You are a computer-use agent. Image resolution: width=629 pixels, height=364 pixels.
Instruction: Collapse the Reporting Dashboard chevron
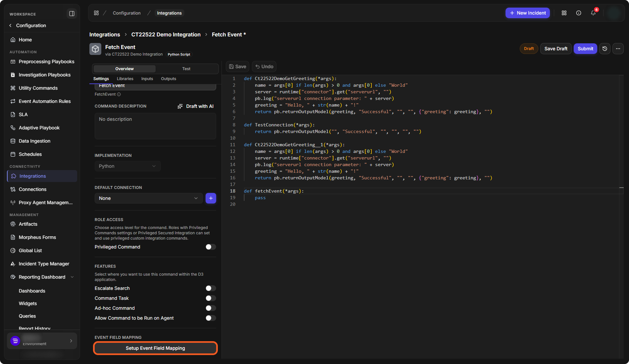click(72, 277)
